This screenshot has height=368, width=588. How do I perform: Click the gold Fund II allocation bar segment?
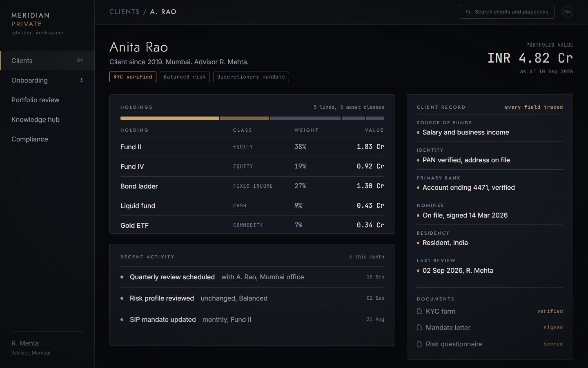pyautogui.click(x=169, y=118)
